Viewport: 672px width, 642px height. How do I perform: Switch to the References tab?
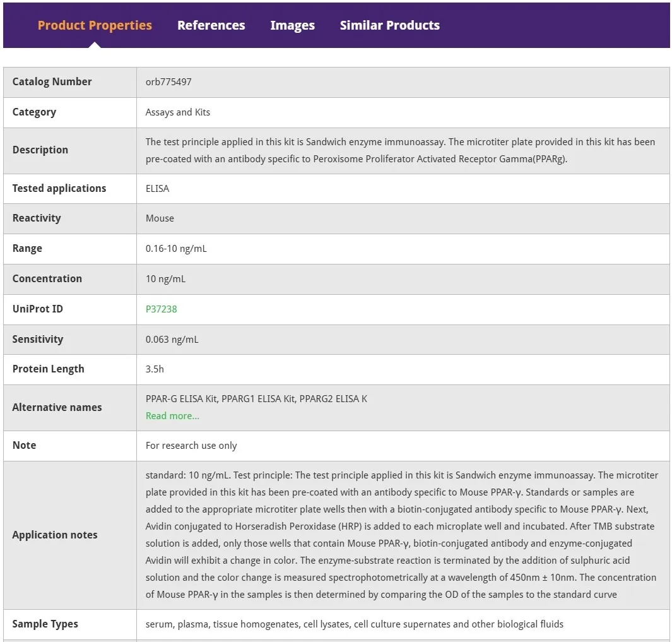tap(211, 25)
